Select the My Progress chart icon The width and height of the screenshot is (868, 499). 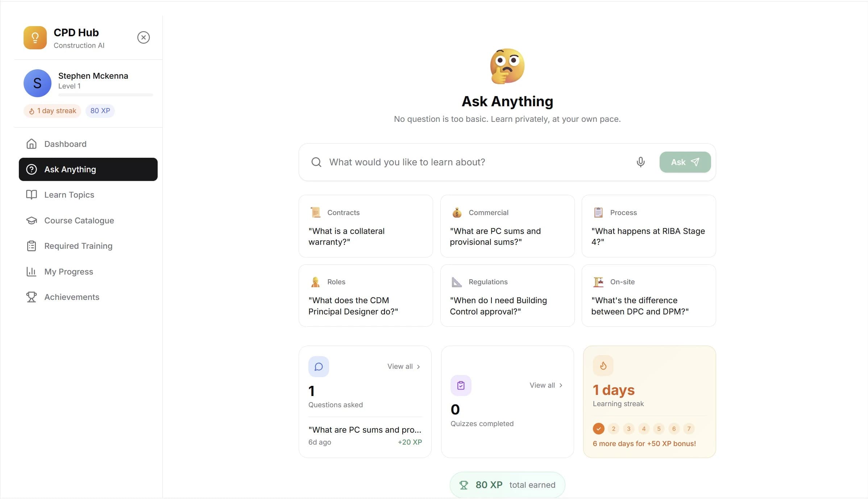[x=32, y=272]
